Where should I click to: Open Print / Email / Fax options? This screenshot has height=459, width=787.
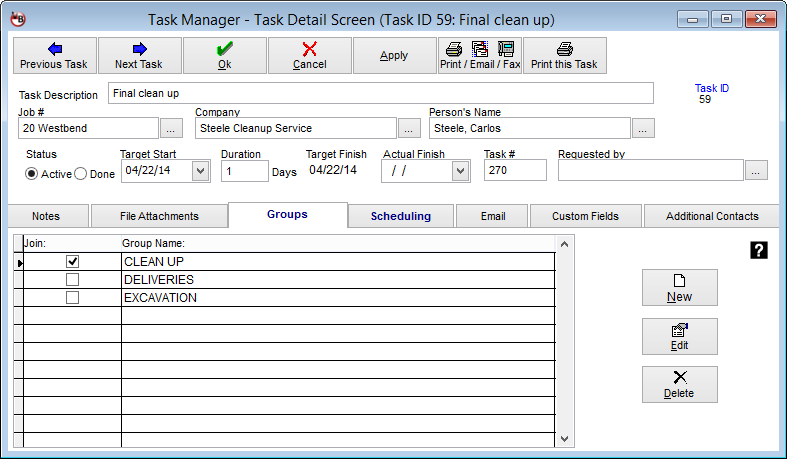[480, 55]
